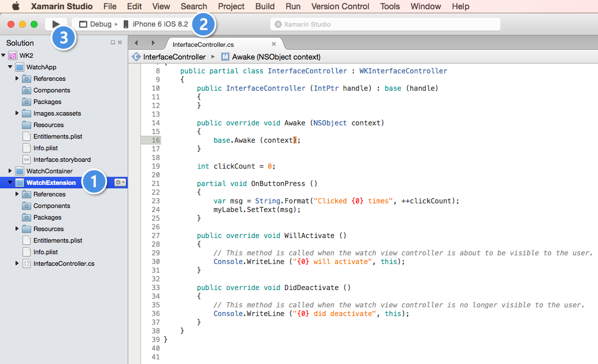Image resolution: width=598 pixels, height=364 pixels.
Task: Select WatchExtension Packages folder icon
Action: (27, 217)
